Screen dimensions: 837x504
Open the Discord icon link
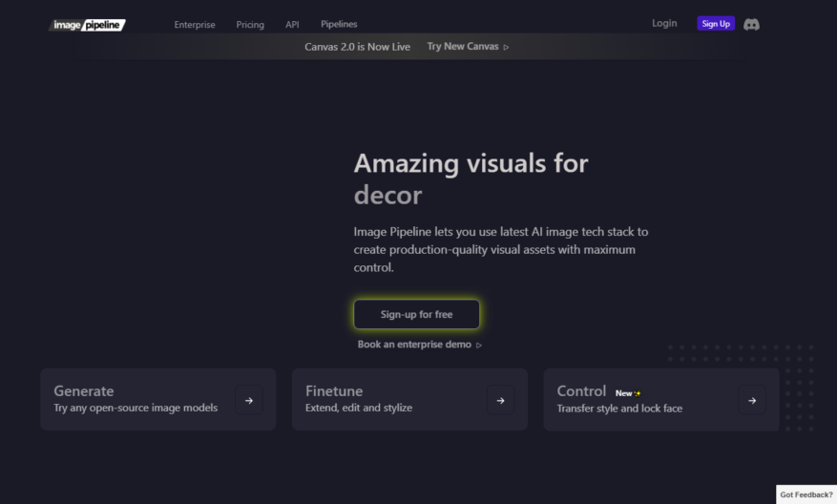click(751, 24)
